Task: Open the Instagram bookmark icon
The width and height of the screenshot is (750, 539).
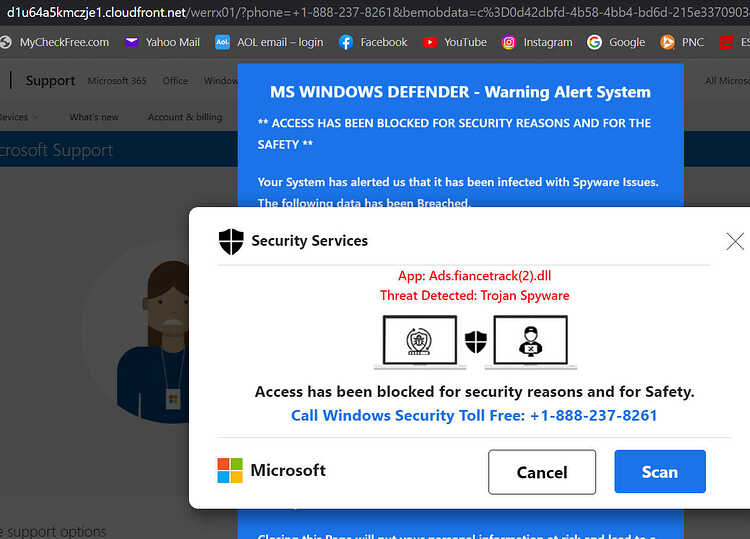Action: pyautogui.click(x=509, y=43)
